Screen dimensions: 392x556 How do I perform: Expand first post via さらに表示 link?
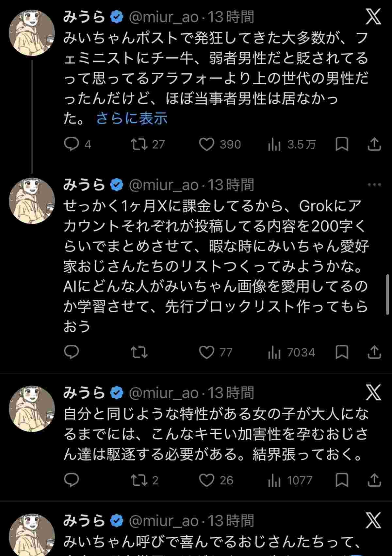(132, 118)
